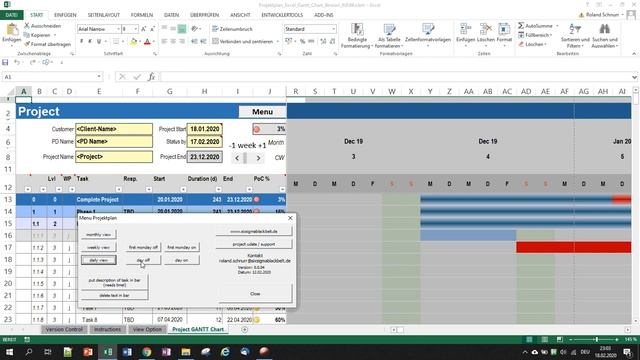Image resolution: width=640 pixels, height=360 pixels.
Task: Click the Excel zoom slider handle
Action: pos(596,340)
